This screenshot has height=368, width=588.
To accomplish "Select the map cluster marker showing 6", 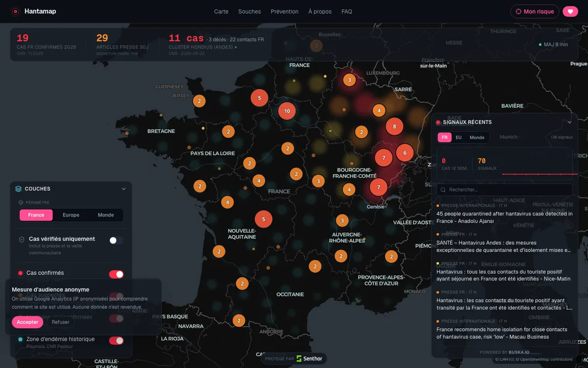I will point(405,153).
